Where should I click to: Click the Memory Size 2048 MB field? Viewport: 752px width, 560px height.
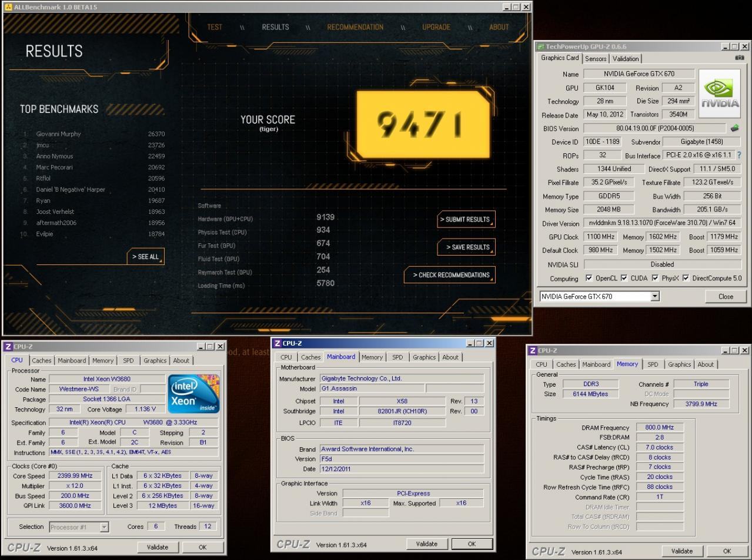(609, 209)
